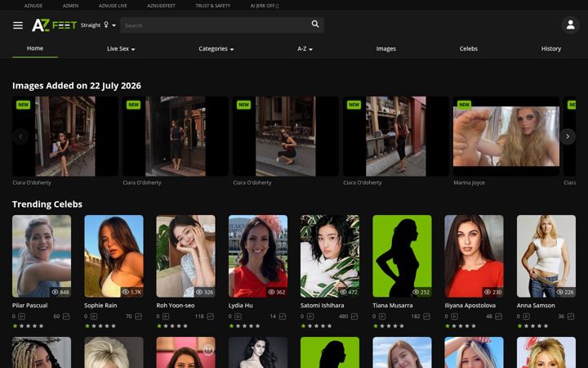Expand the Live Sex menu

pyautogui.click(x=121, y=49)
